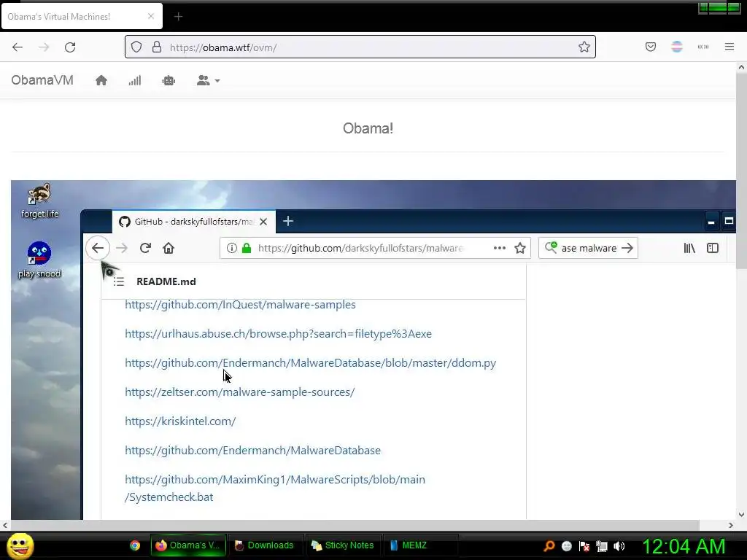Open new tab in VM Firefox
The image size is (747, 560).
(287, 221)
